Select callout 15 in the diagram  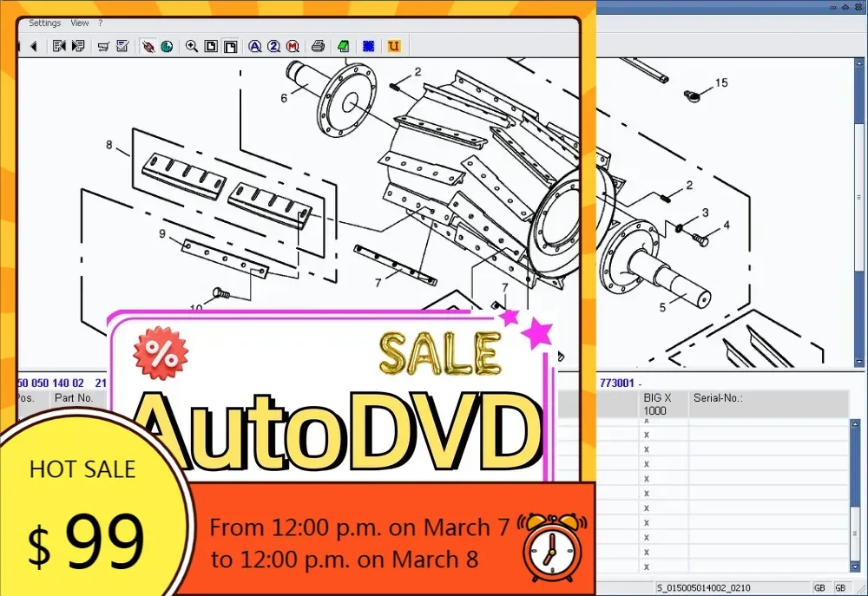(x=721, y=83)
